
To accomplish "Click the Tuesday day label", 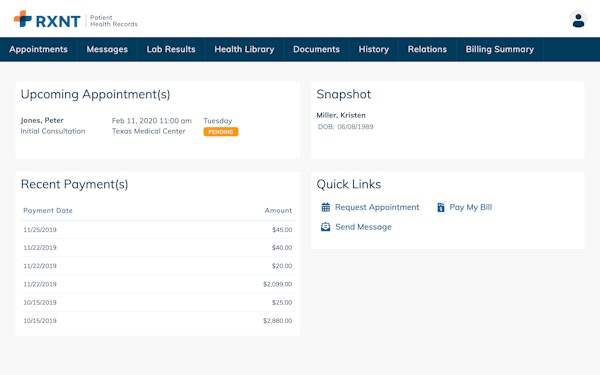I will 218,121.
